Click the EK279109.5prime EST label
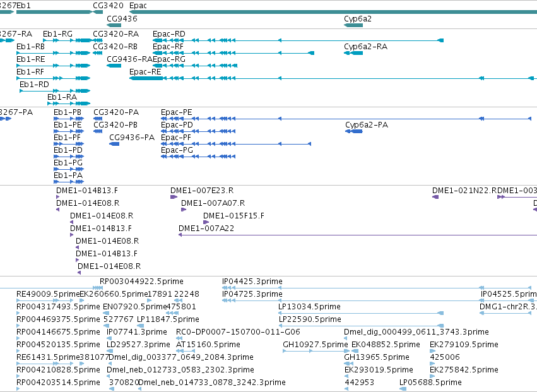Screen dimensions: 537x392 (464, 345)
